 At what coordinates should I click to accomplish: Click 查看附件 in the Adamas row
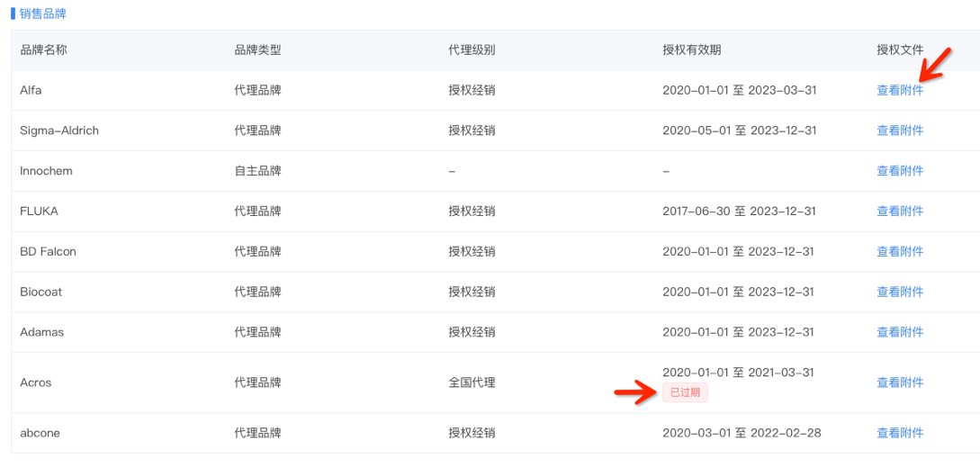[x=900, y=332]
